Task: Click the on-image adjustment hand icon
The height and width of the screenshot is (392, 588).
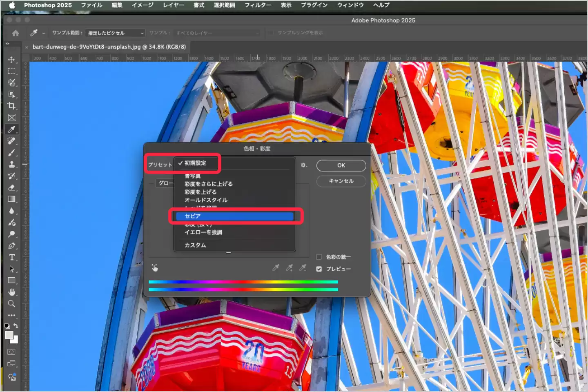Action: point(155,268)
